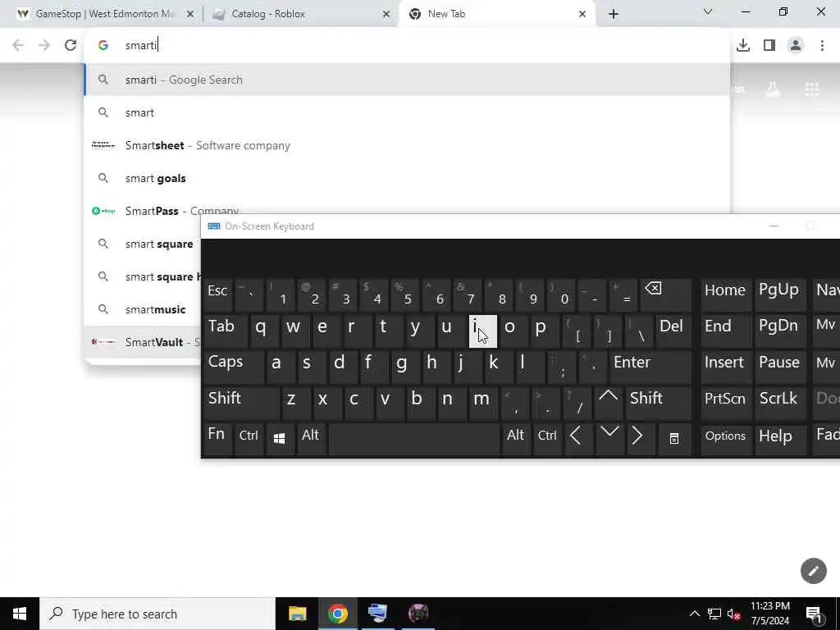Click the forward navigation arrow

[44, 45]
